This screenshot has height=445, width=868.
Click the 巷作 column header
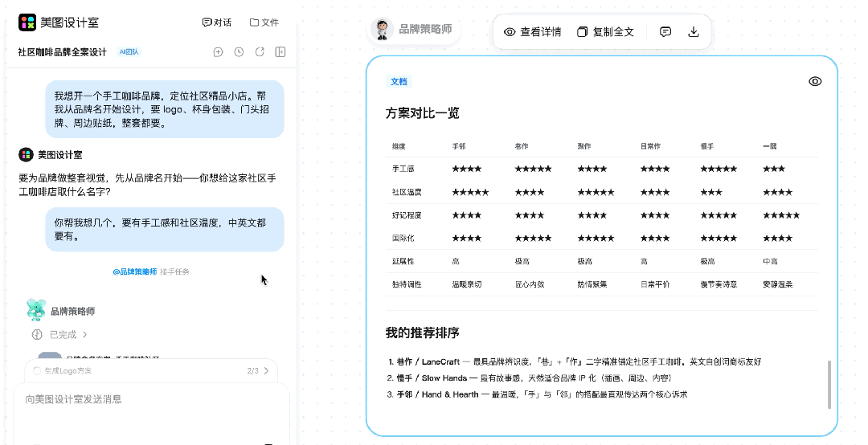click(x=522, y=146)
